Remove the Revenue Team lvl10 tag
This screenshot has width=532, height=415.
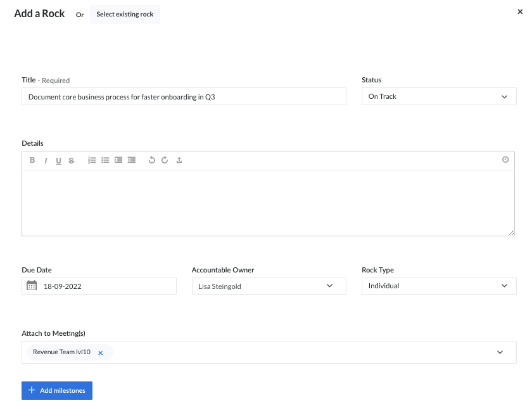[x=100, y=353]
